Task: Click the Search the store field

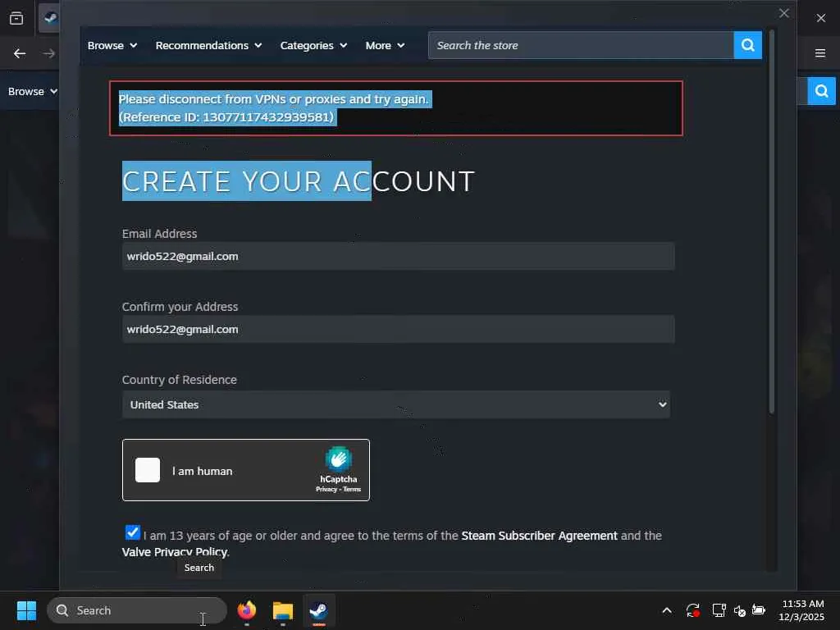Action: click(581, 46)
